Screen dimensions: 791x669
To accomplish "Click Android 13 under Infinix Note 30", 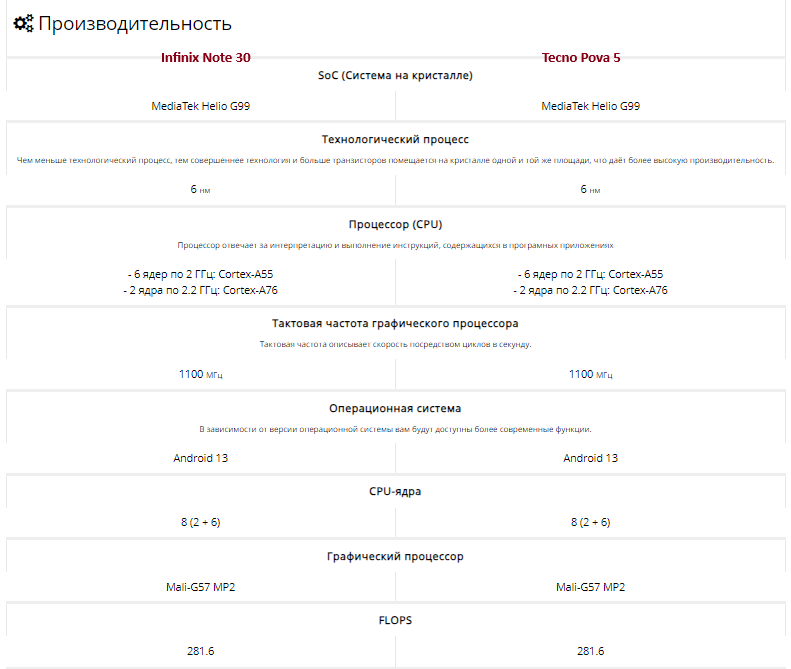I will click(x=201, y=458).
